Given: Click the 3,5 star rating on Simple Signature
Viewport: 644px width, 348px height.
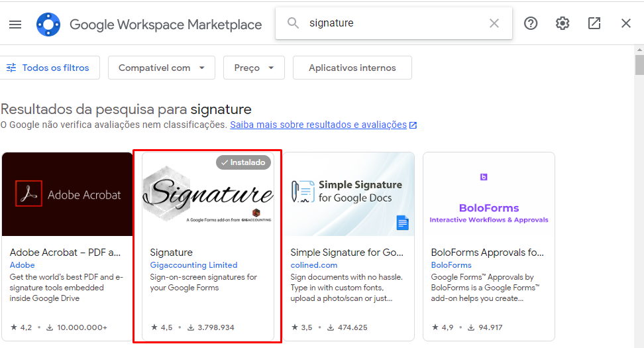Looking at the screenshot, I should (302, 327).
